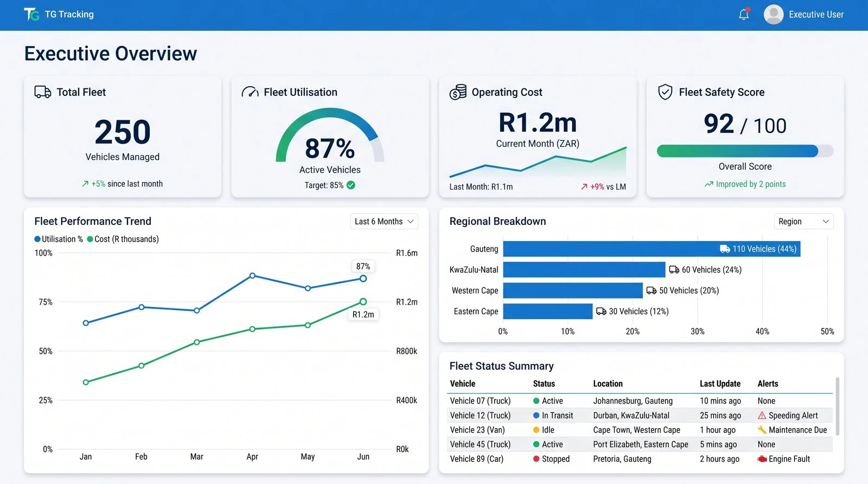The width and height of the screenshot is (868, 484).
Task: Toggle the Cost (R thousands) legend series
Action: coord(123,239)
